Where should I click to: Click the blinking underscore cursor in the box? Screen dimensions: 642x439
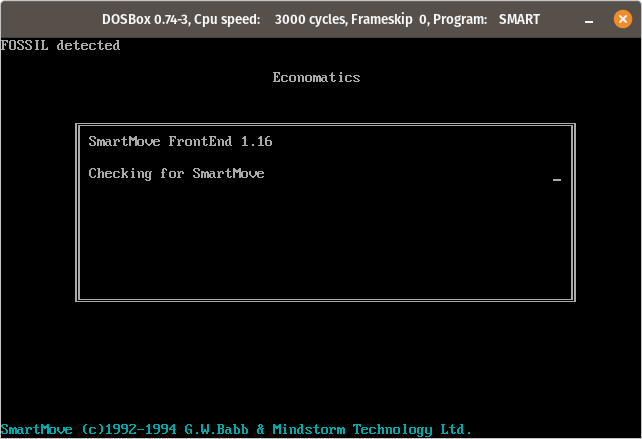point(557,179)
